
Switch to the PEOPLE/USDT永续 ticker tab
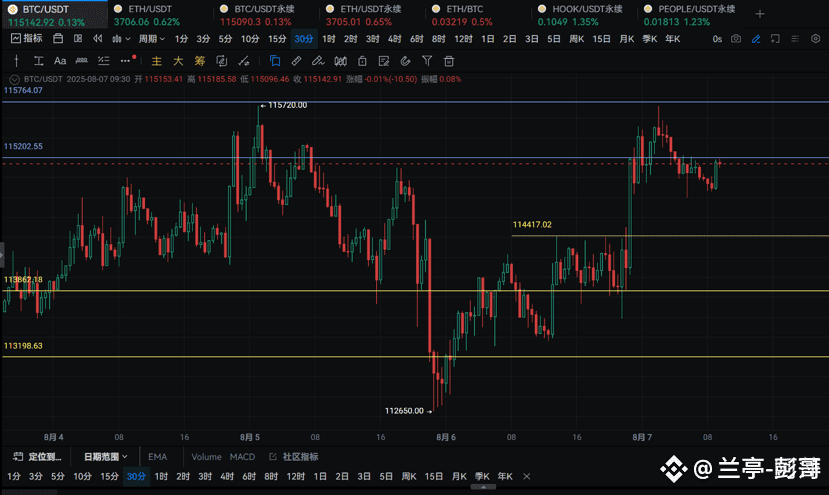pyautogui.click(x=689, y=15)
